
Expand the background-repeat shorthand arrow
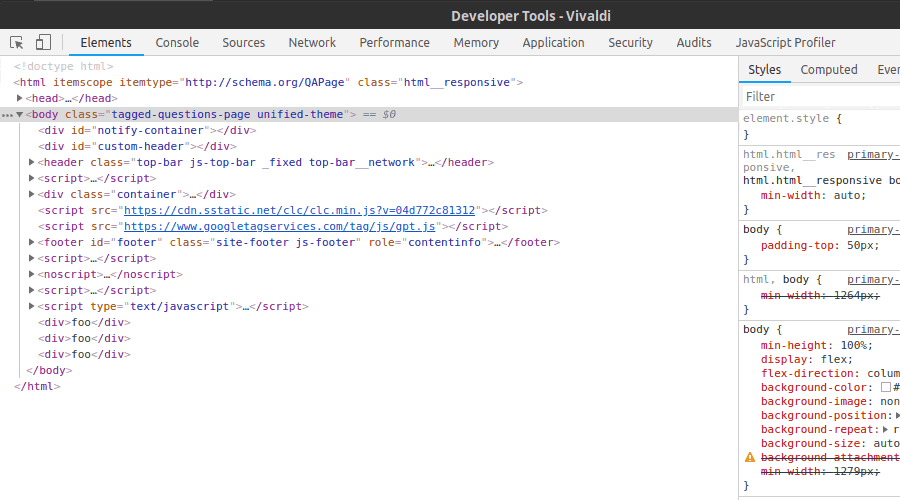886,429
